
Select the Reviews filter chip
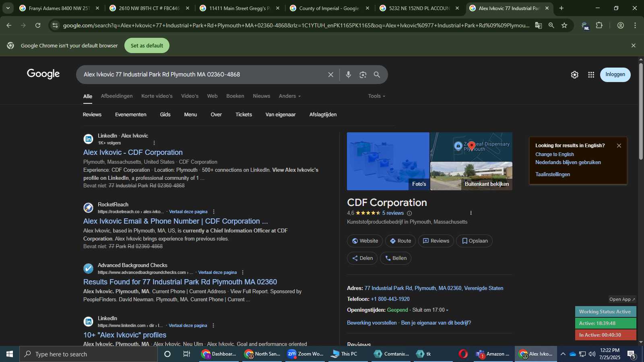coord(92,115)
